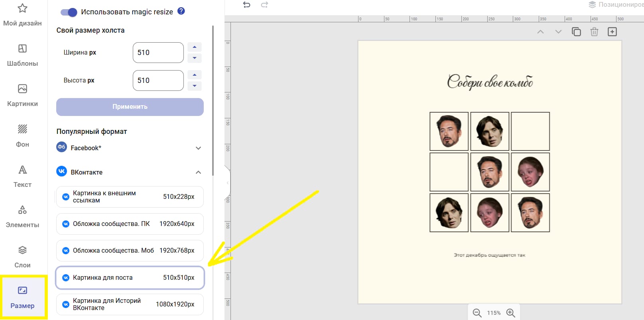Add a new page with the plus icon
This screenshot has height=320, width=644.
coord(612,32)
